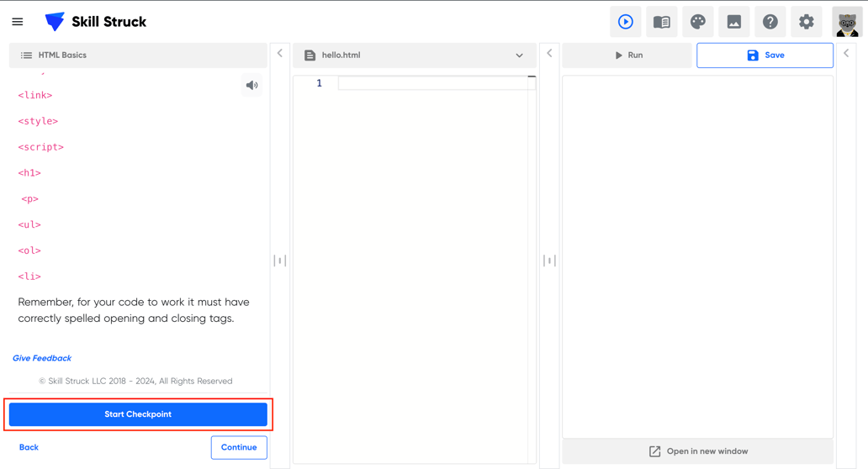This screenshot has width=868, height=469.
Task: Click the help question mark icon
Action: click(x=770, y=22)
